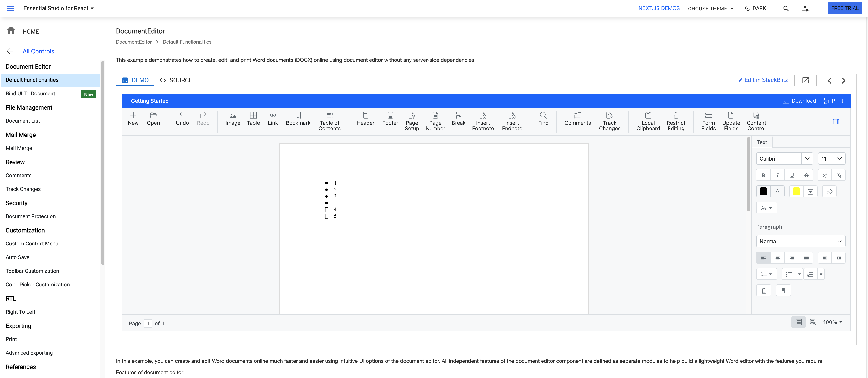Switch to DARK mode
The image size is (868, 378).
click(x=755, y=8)
